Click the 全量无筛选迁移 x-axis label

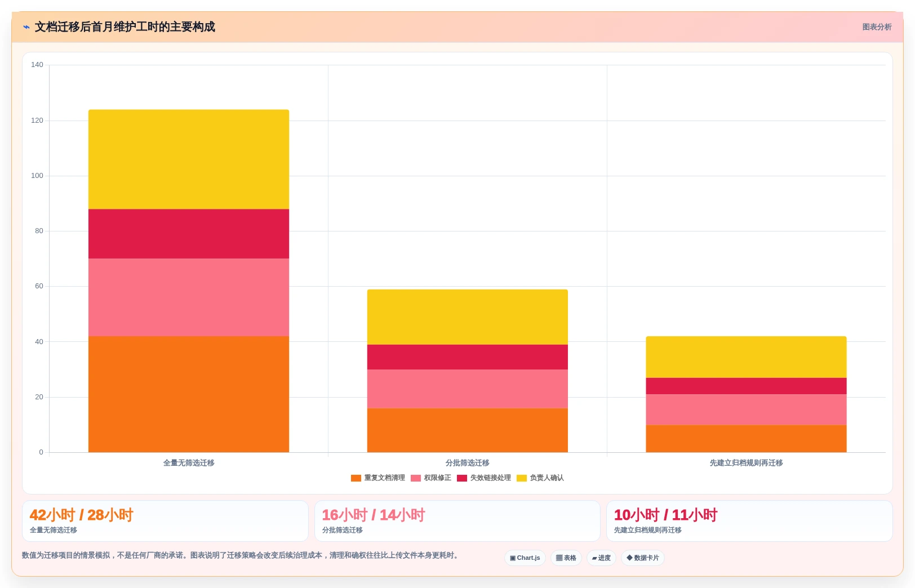point(189,463)
